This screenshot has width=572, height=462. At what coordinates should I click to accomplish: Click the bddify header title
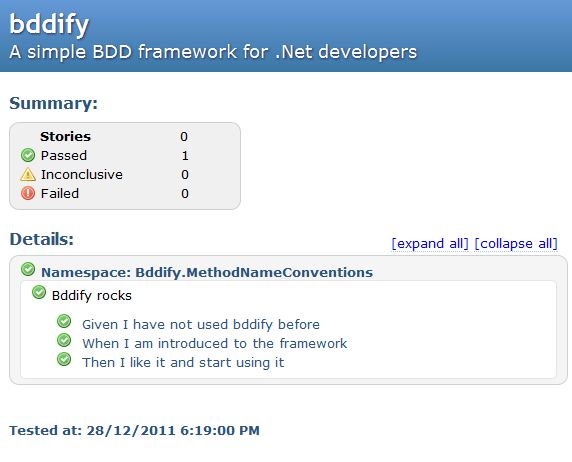(x=49, y=24)
